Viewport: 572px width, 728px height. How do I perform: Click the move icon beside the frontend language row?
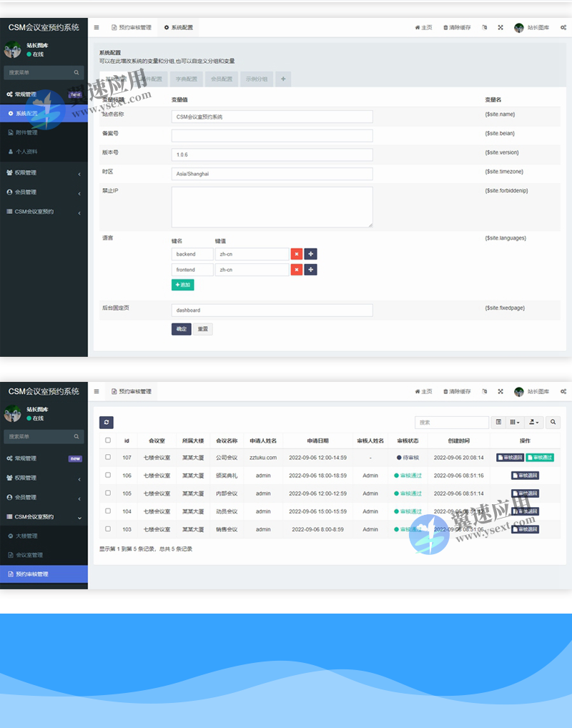tap(311, 270)
